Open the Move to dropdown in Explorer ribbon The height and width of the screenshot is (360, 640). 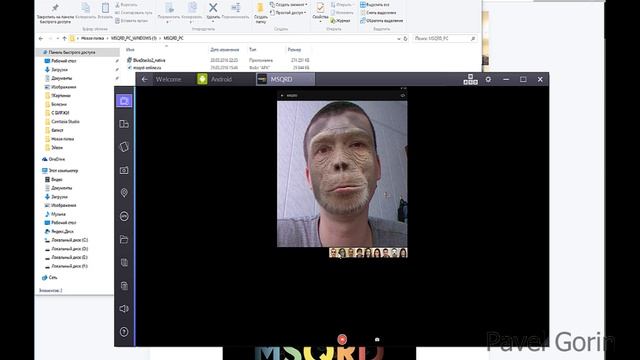169,13
